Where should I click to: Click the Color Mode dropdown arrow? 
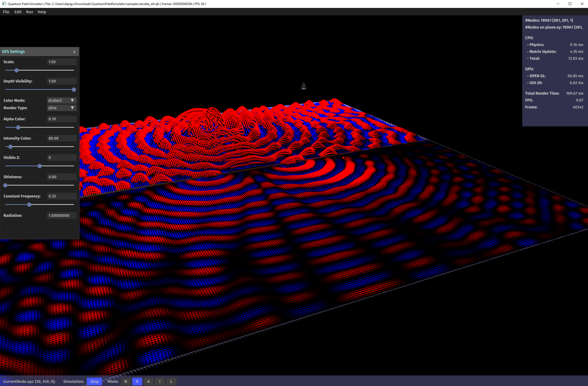click(x=72, y=100)
